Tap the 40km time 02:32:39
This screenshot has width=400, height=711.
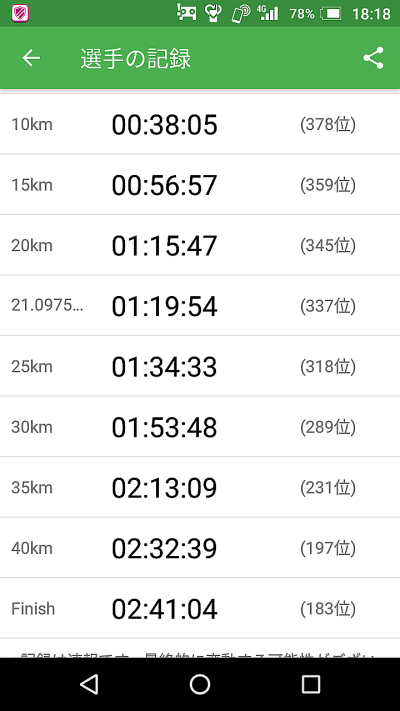pos(165,548)
